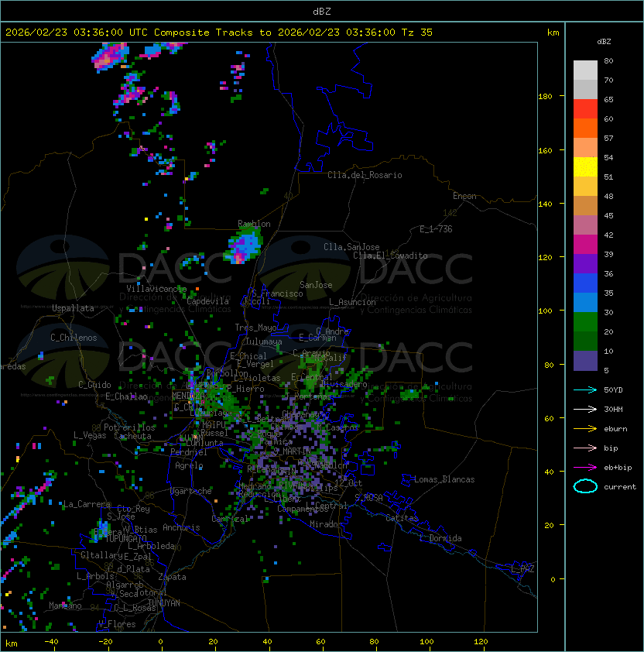
Task: Click the -40 km x-axis tick label
Action: coord(51,642)
